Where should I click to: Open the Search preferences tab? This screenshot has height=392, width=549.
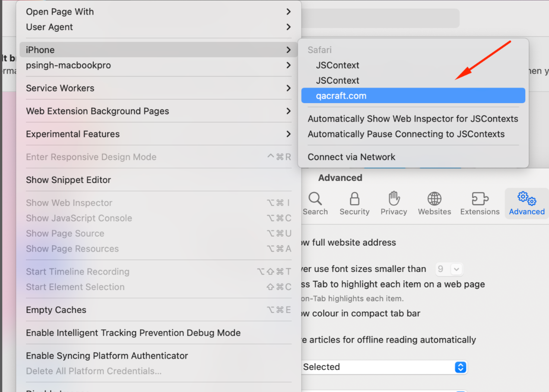click(315, 203)
